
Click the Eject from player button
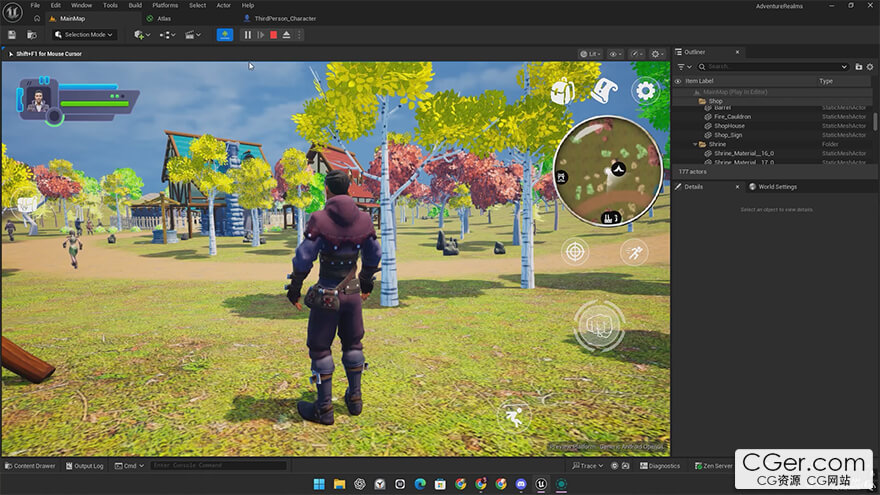[286, 35]
